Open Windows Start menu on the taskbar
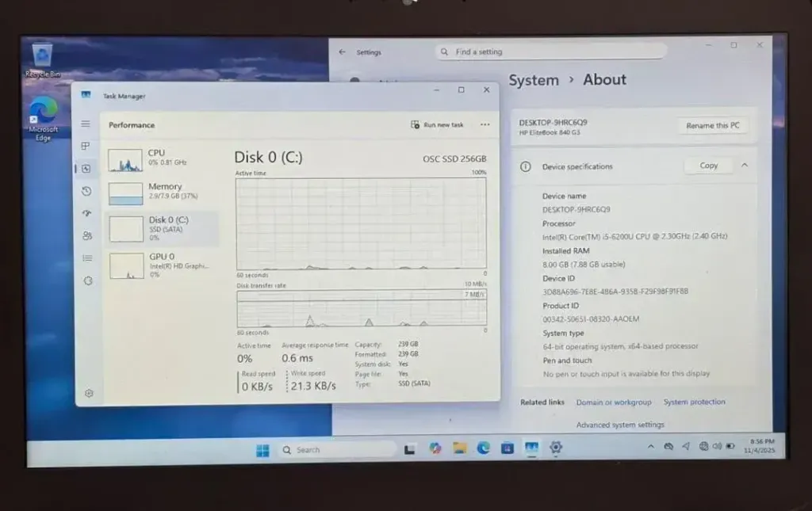This screenshot has width=812, height=511. click(x=262, y=450)
